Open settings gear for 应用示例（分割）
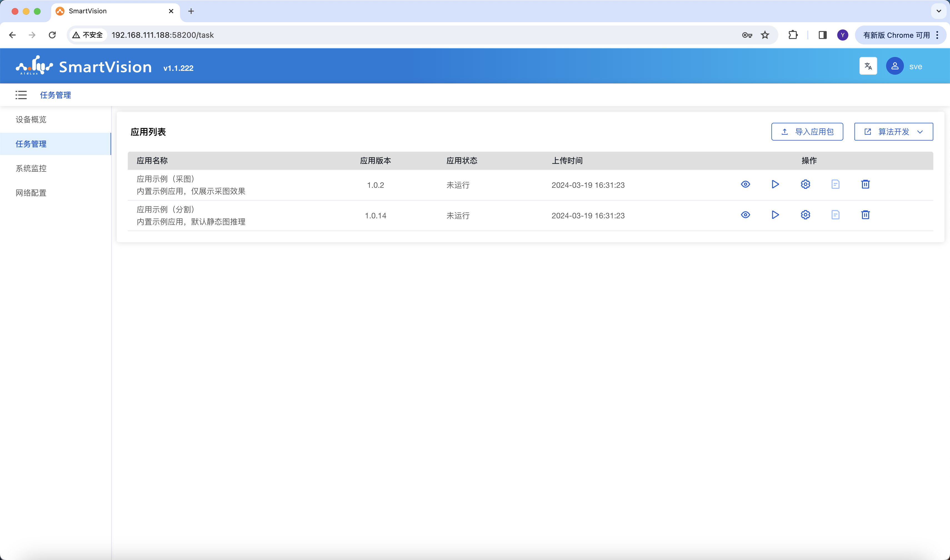This screenshot has width=950, height=560. 805,215
